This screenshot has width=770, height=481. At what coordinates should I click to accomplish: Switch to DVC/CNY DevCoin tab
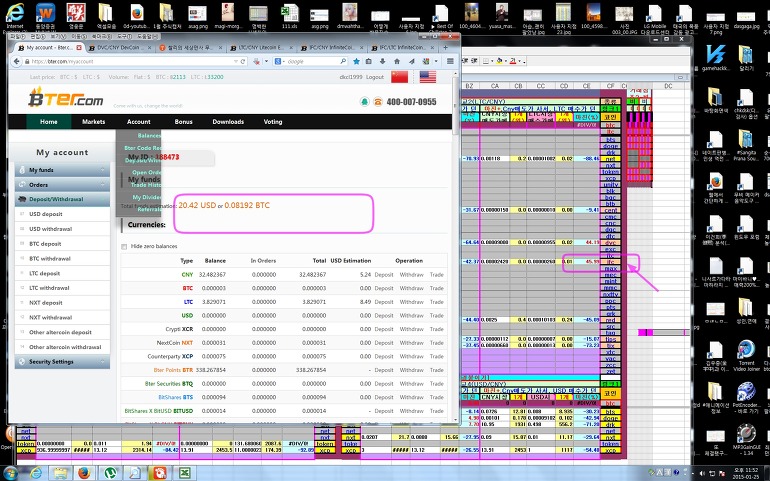[119, 48]
